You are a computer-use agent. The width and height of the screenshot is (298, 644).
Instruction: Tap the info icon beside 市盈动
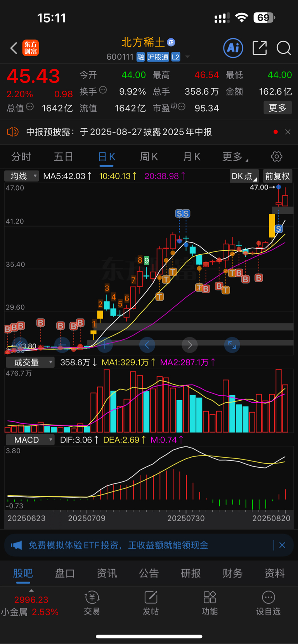click(181, 107)
